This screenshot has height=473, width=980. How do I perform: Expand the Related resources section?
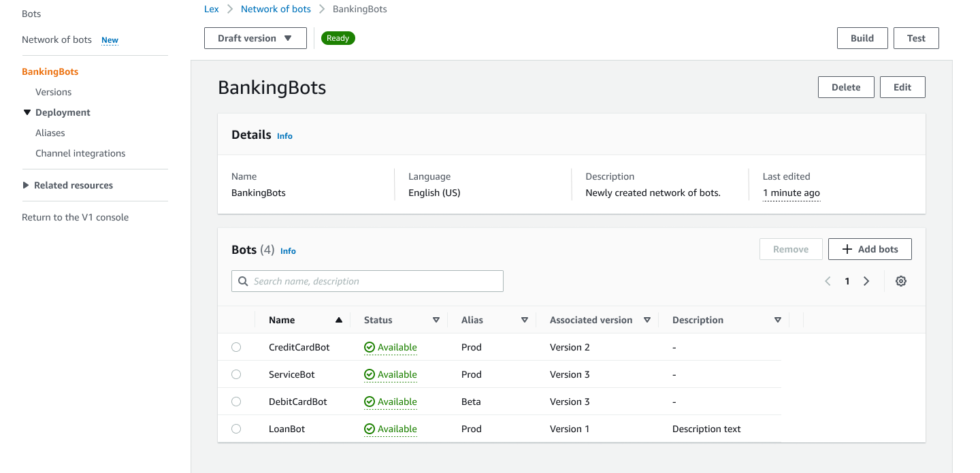(27, 185)
